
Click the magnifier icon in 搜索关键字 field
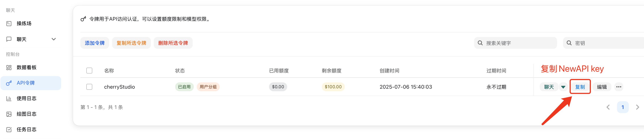coord(480,43)
